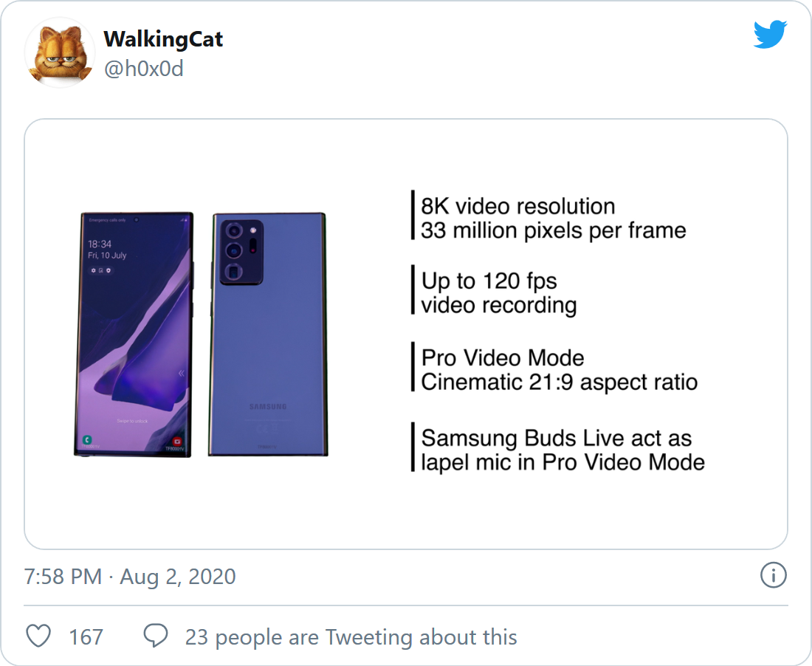
Task: Click the 167 likes count
Action: [86, 636]
